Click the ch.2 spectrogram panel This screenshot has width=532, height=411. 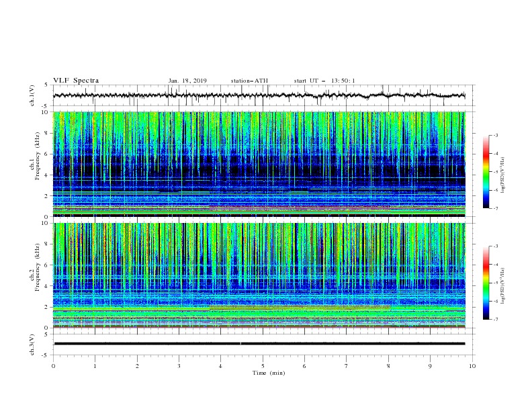click(259, 275)
